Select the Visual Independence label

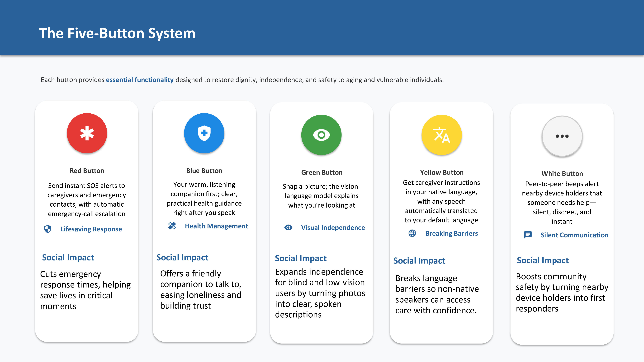333,228
